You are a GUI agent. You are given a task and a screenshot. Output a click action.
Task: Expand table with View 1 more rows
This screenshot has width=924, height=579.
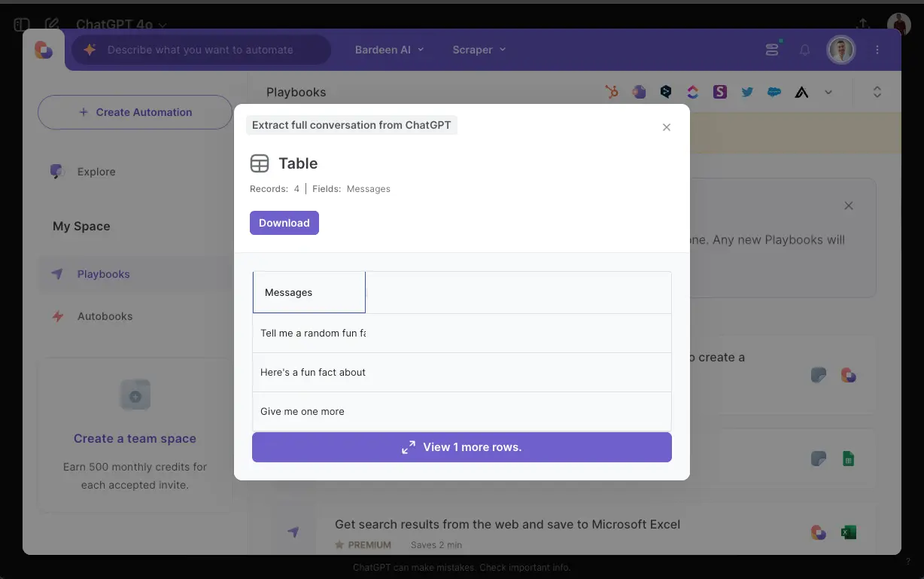tap(461, 447)
